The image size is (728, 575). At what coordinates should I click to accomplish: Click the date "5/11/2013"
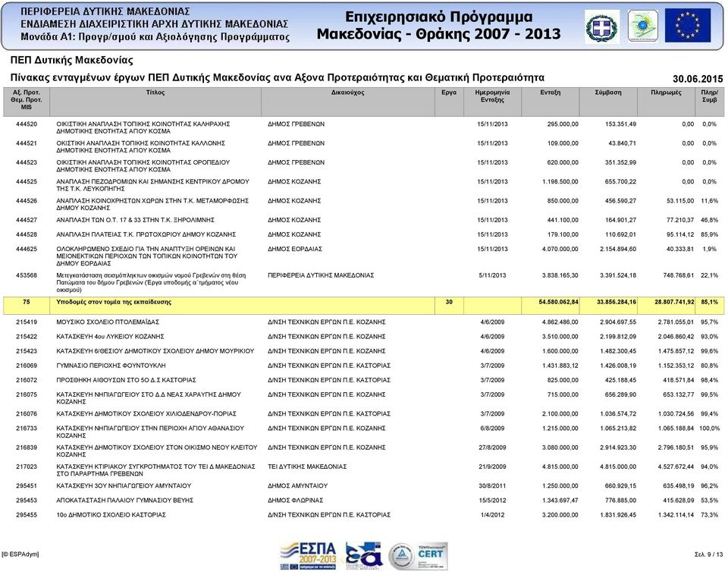[x=493, y=276]
